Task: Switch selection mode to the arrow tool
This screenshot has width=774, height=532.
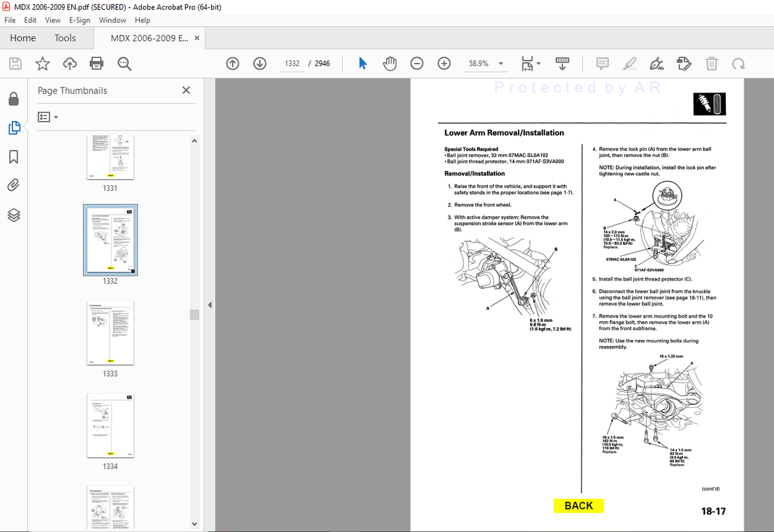Action: [x=361, y=63]
